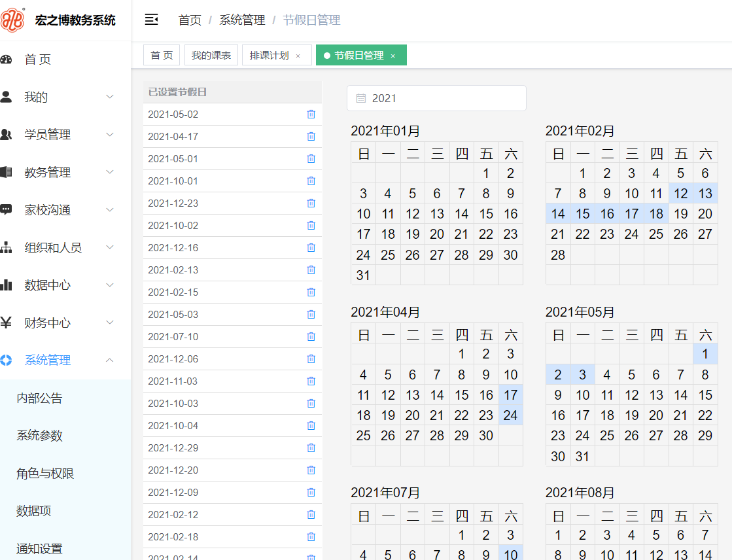732x560 pixels.
Task: Select February 14 on the calendar
Action: [558, 214]
